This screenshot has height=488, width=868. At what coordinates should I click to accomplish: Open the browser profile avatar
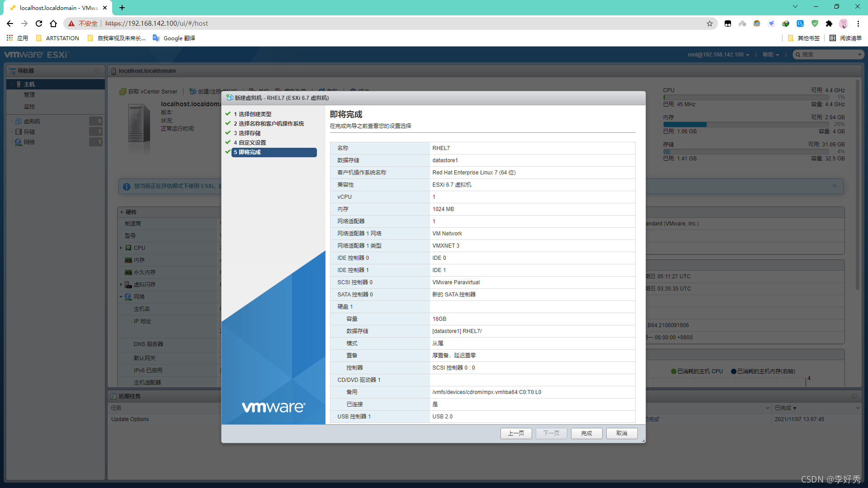(844, 23)
